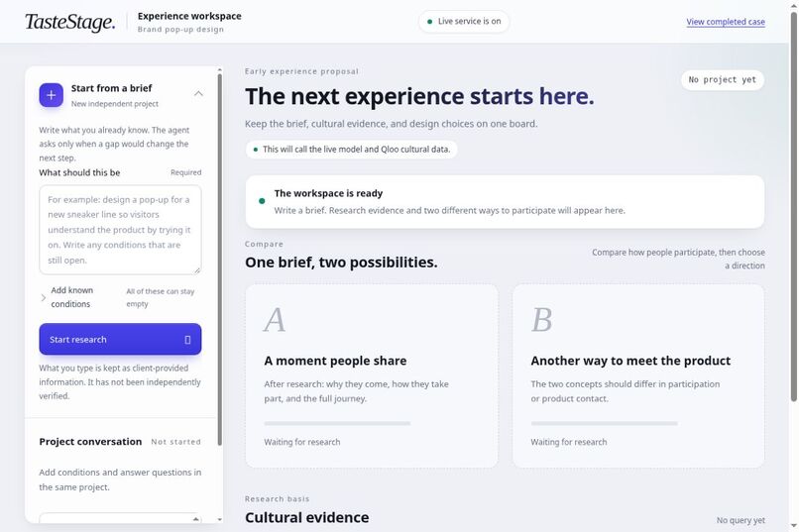Click the Cultural evidence heading

(306, 517)
